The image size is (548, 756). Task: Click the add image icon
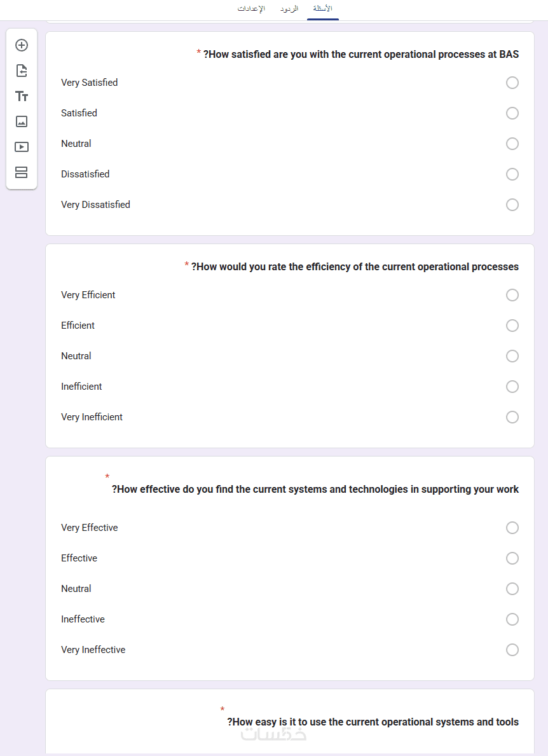coord(22,121)
